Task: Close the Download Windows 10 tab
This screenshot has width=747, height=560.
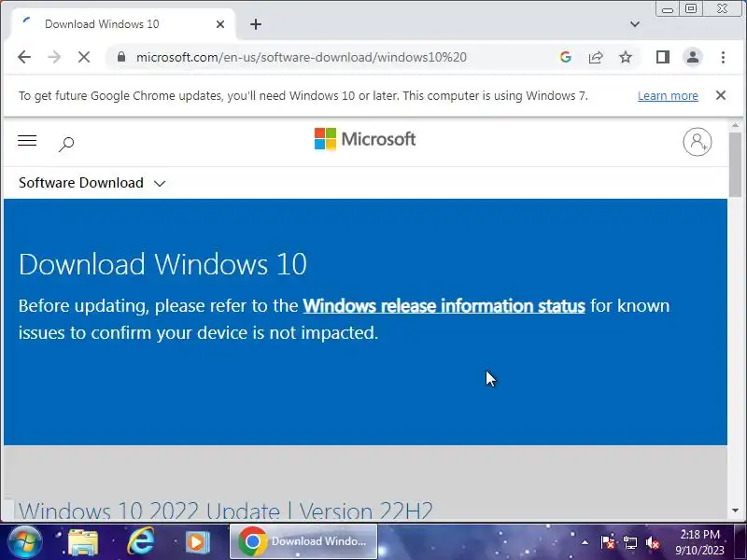Action: 220,24
